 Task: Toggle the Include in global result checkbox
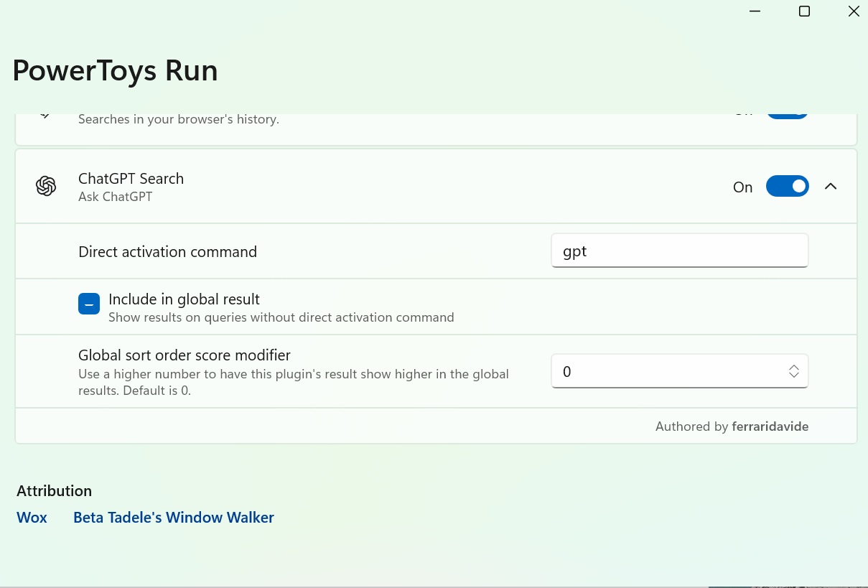click(89, 304)
